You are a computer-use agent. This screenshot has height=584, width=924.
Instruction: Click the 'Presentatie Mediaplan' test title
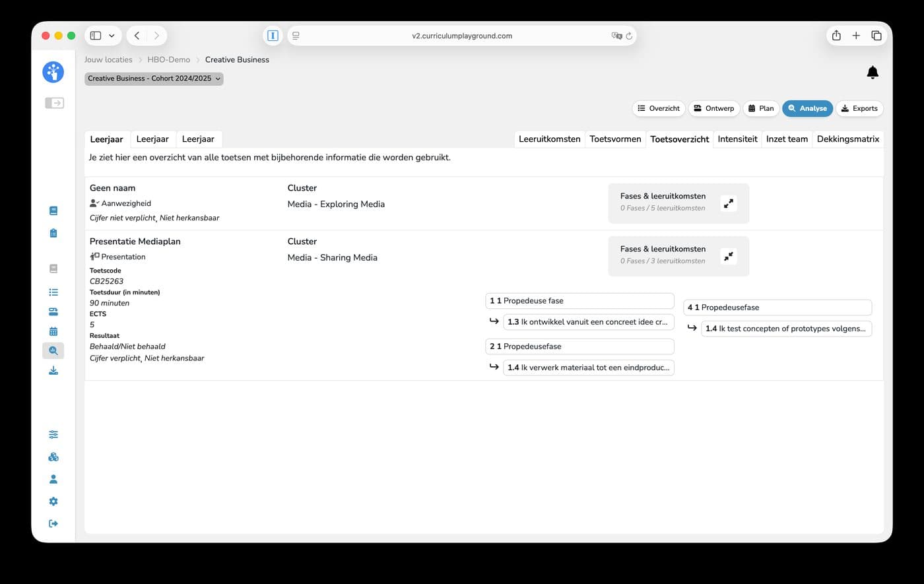click(135, 242)
